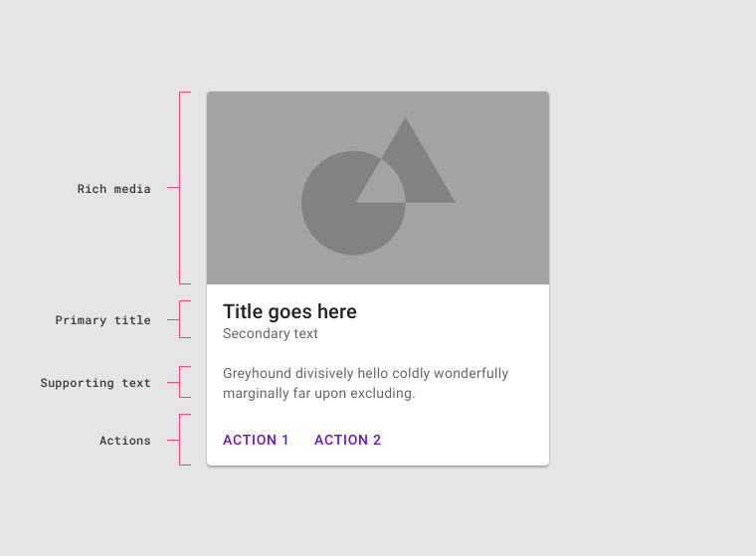Select the 'Rich media' annotation label

tap(114, 189)
